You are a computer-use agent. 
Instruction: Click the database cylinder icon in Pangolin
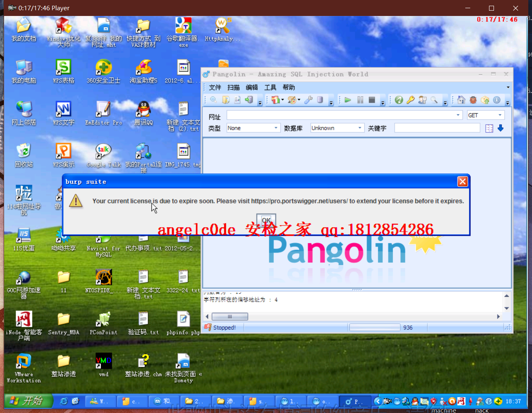pos(320,100)
